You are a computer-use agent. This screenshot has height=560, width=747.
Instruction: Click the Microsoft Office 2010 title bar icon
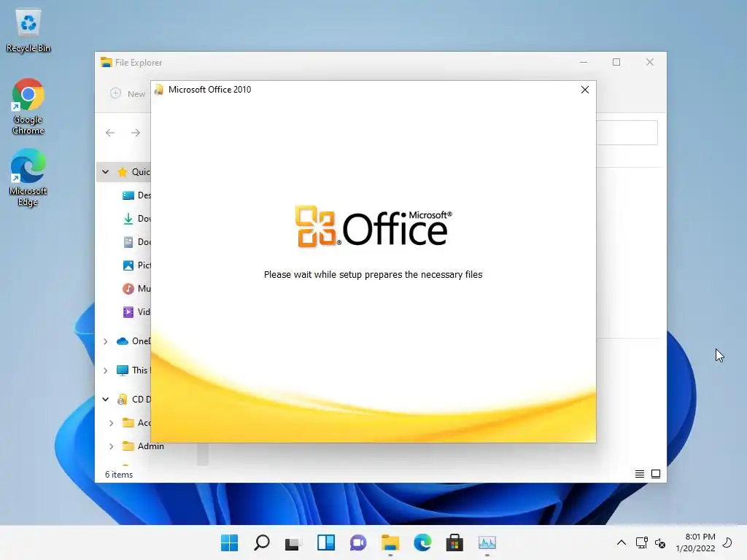point(158,90)
